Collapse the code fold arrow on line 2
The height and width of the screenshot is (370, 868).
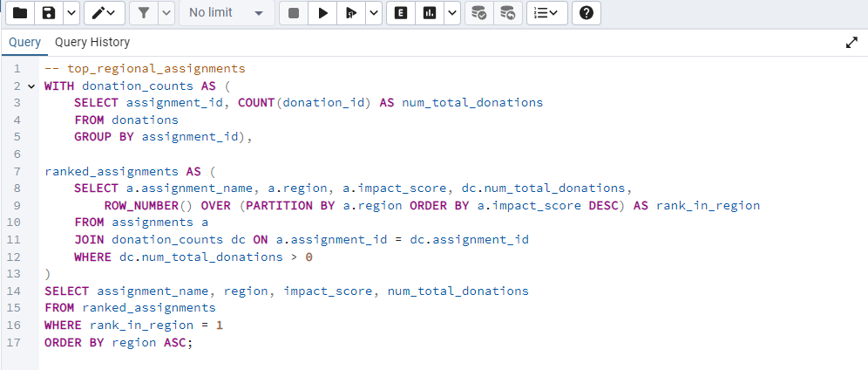click(x=31, y=86)
